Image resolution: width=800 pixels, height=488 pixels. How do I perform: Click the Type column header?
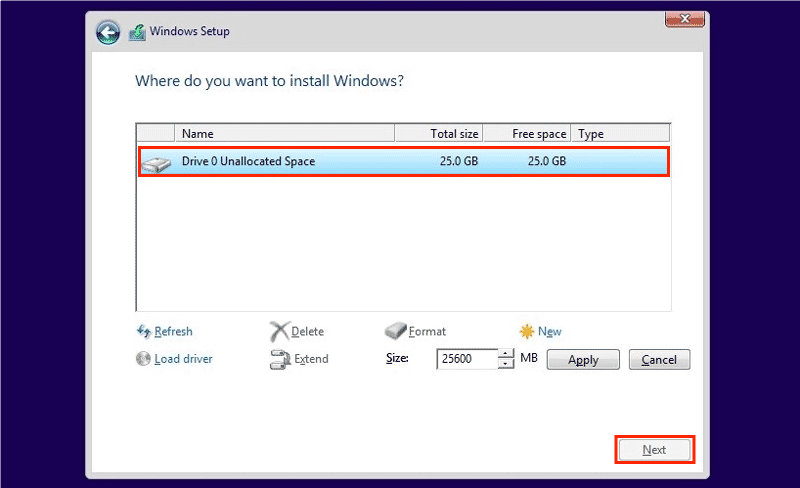click(x=620, y=134)
